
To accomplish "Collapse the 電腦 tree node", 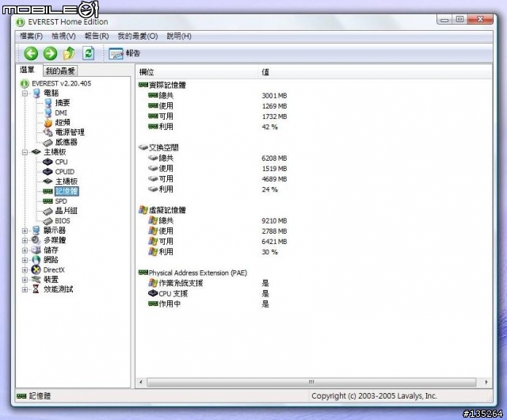I will click(25, 94).
